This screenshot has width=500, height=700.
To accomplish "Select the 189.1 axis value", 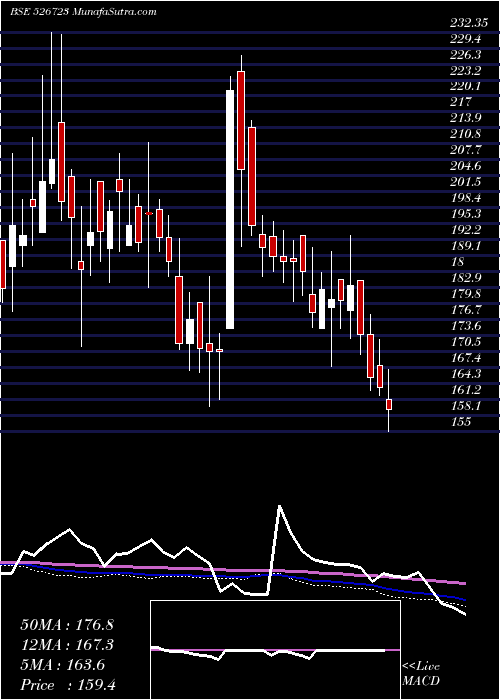I will pos(465,246).
